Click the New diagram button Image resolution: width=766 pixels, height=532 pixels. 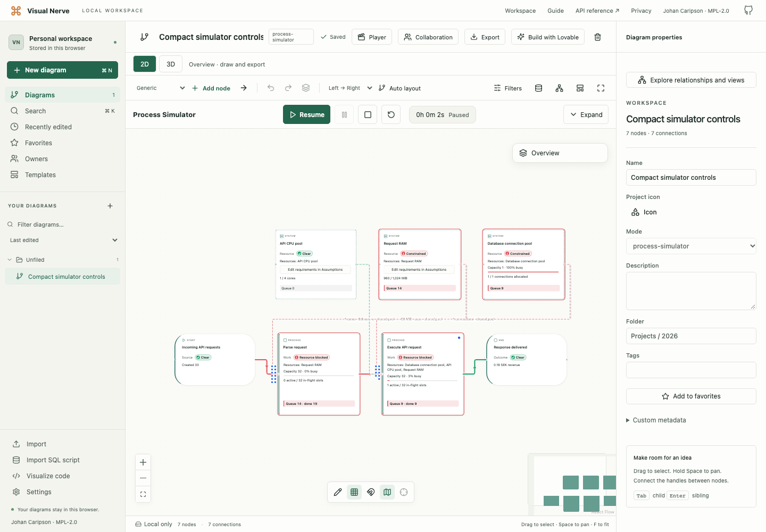(63, 70)
